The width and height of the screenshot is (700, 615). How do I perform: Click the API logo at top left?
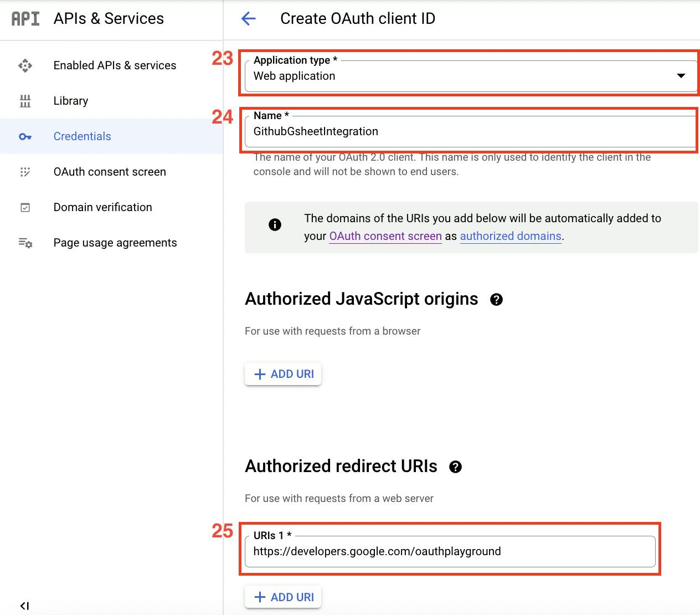pyautogui.click(x=24, y=18)
